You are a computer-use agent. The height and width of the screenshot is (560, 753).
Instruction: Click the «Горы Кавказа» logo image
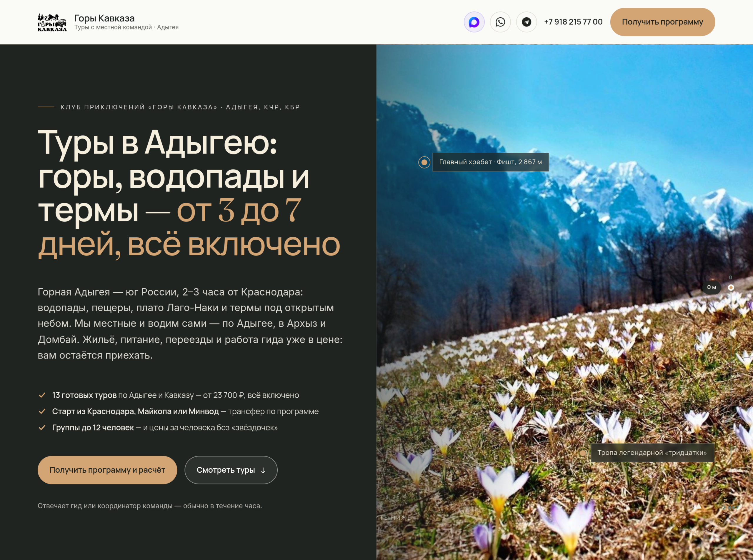[52, 22]
